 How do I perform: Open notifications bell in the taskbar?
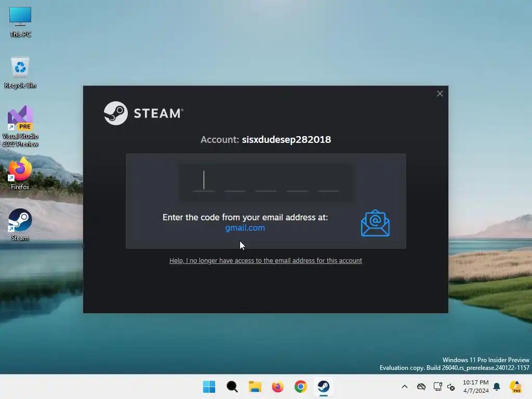click(x=497, y=387)
